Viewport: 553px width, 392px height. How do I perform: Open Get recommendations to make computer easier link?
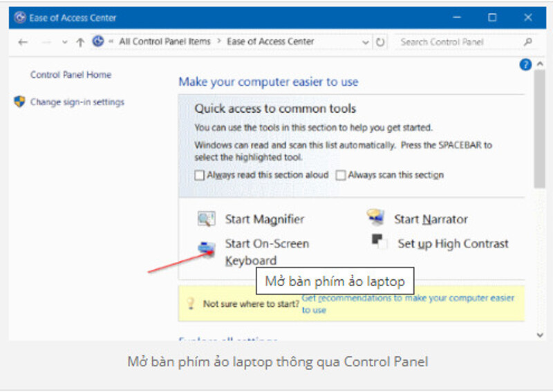[x=408, y=304]
